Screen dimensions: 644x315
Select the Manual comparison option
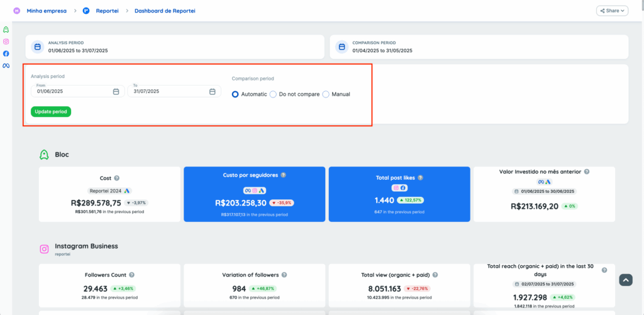tap(326, 94)
